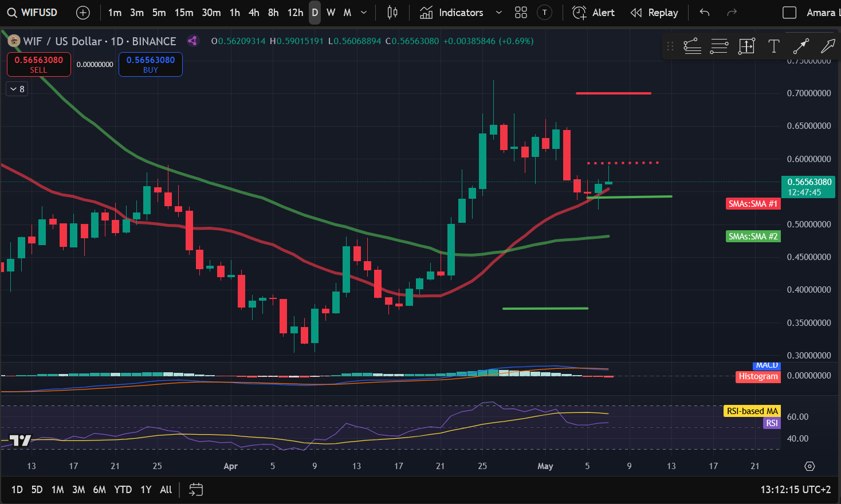Open the chart type candlestick selector
The width and height of the screenshot is (841, 504).
point(392,13)
